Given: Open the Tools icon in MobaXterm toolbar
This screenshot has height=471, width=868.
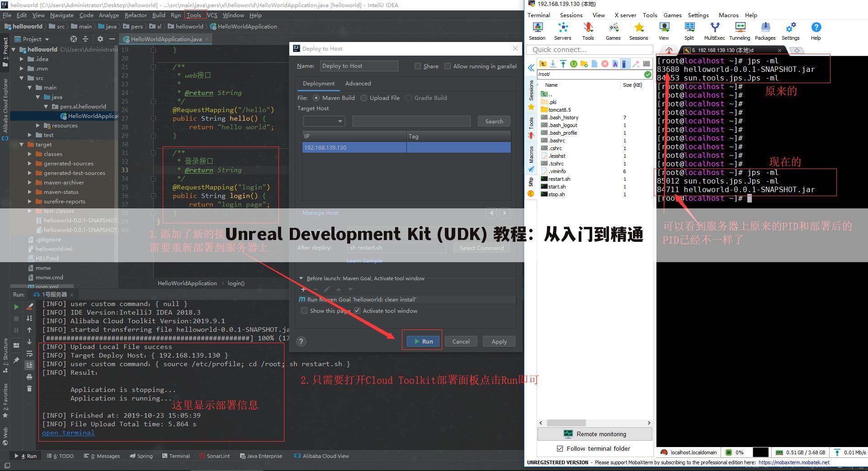Looking at the screenshot, I should click(x=588, y=31).
